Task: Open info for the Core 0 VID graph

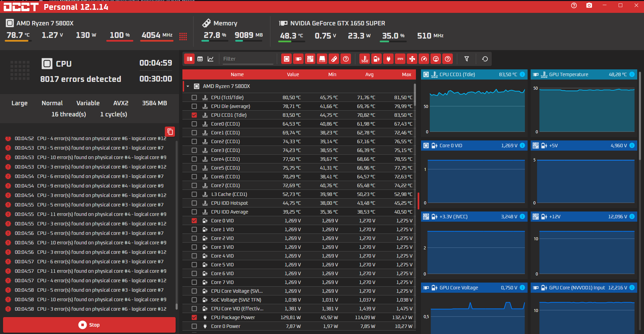Action: [x=523, y=146]
